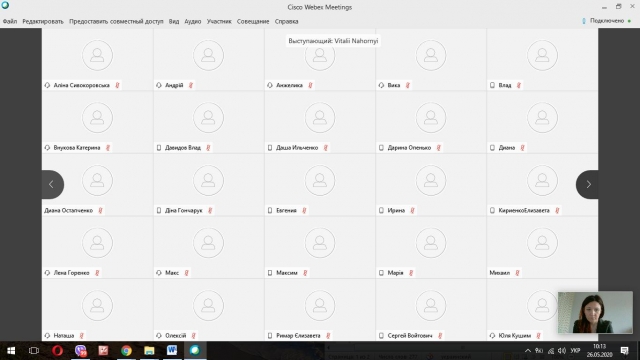Open Viber from taskbar
Viewport: 640px width, 360px height.
pos(80,351)
